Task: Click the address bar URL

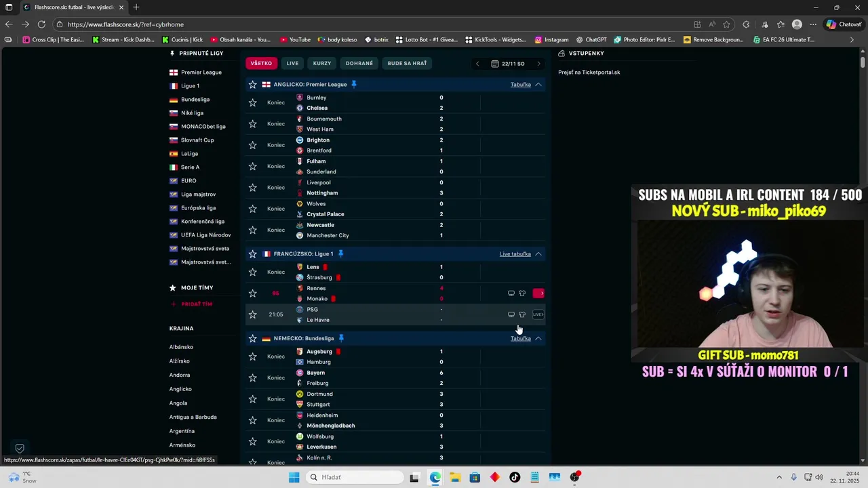Action: [x=125, y=24]
